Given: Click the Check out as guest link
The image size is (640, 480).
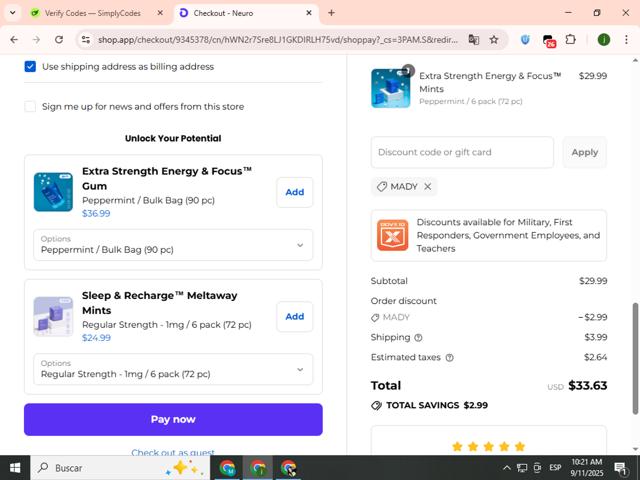Looking at the screenshot, I should pyautogui.click(x=173, y=452).
